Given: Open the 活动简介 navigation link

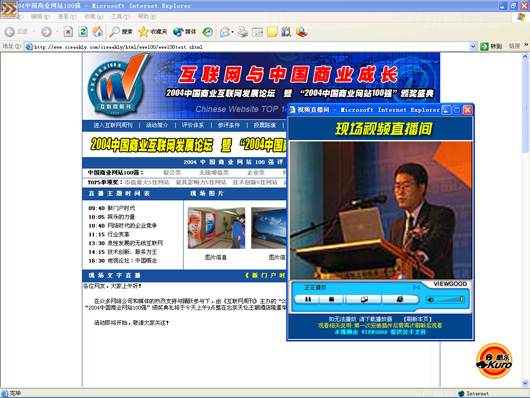Looking at the screenshot, I should pyautogui.click(x=157, y=125).
